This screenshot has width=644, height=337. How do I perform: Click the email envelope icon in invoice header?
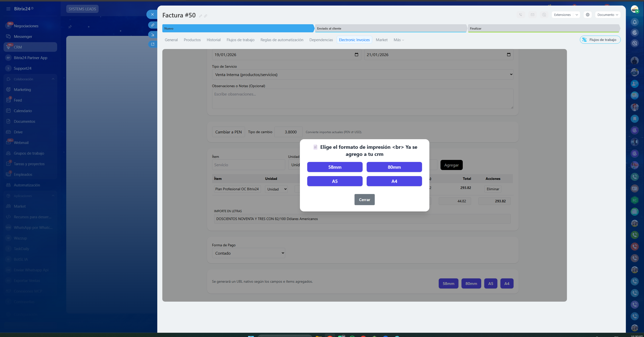click(532, 15)
